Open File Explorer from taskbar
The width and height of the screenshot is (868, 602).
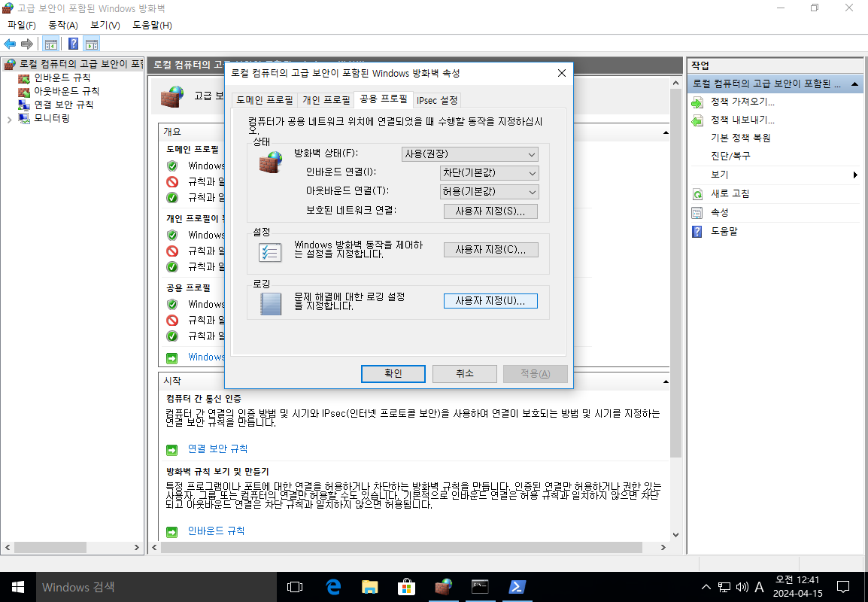click(369, 587)
